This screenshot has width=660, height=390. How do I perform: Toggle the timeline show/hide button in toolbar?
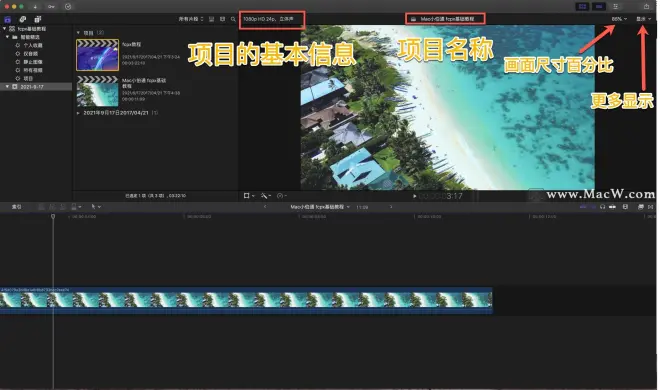pos(599,6)
